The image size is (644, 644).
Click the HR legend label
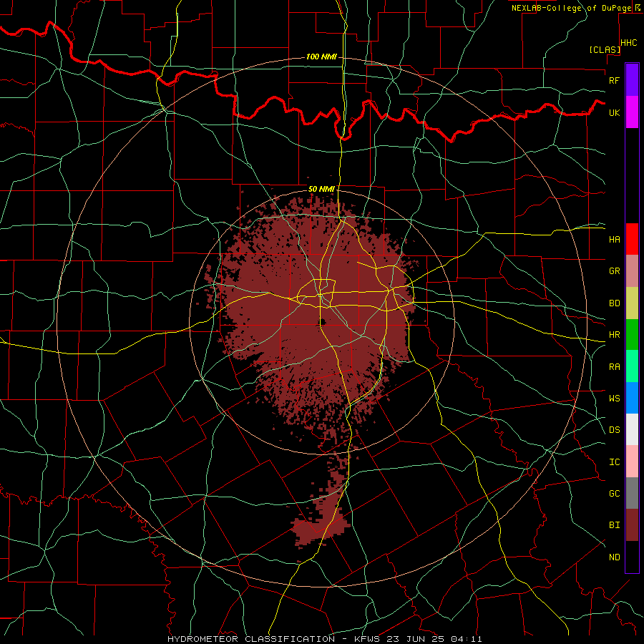coord(614,335)
